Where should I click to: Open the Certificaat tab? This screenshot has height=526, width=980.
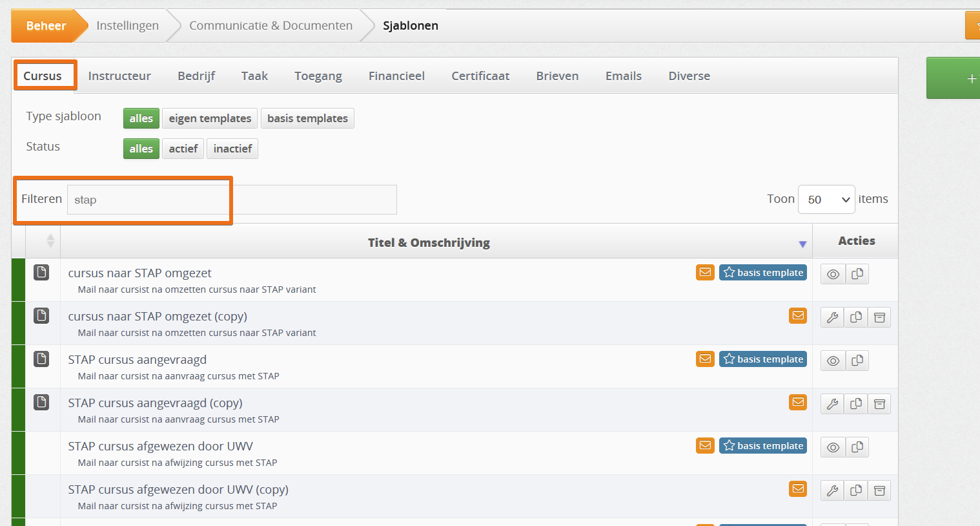click(480, 76)
